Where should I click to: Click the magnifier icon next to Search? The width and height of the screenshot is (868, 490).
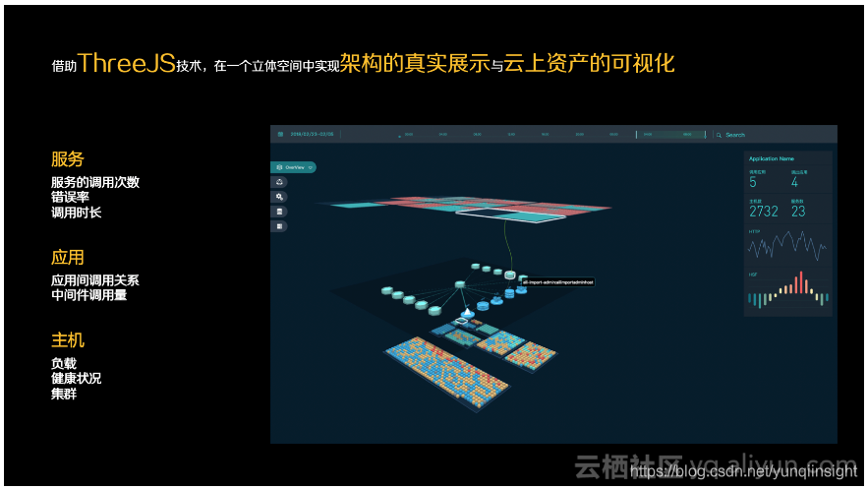click(x=720, y=135)
